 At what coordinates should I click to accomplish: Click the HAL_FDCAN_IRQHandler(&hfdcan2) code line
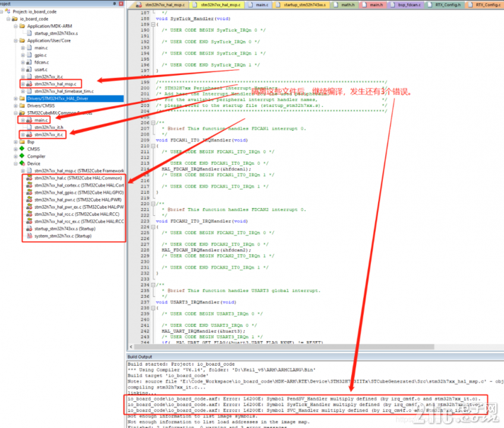coord(206,250)
